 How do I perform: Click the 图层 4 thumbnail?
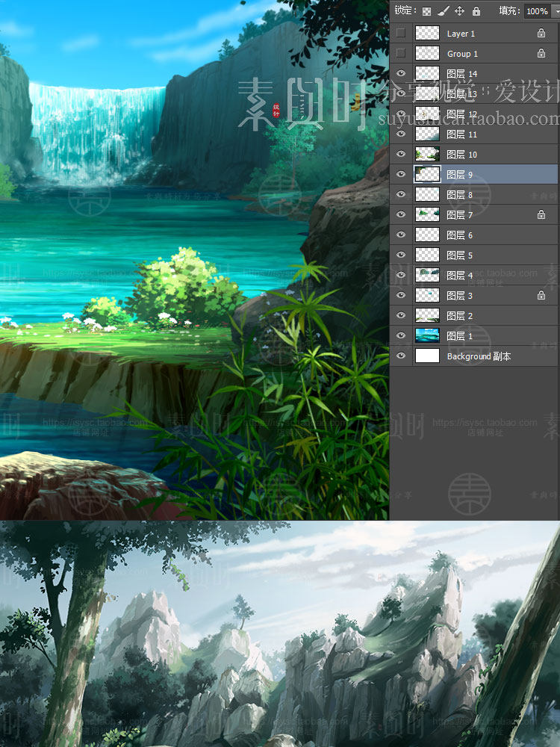(x=427, y=275)
